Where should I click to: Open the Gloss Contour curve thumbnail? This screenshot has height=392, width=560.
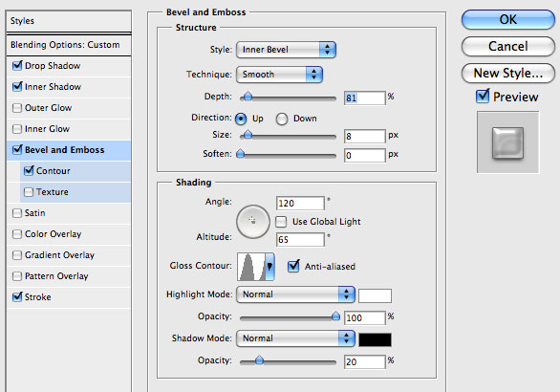click(251, 267)
